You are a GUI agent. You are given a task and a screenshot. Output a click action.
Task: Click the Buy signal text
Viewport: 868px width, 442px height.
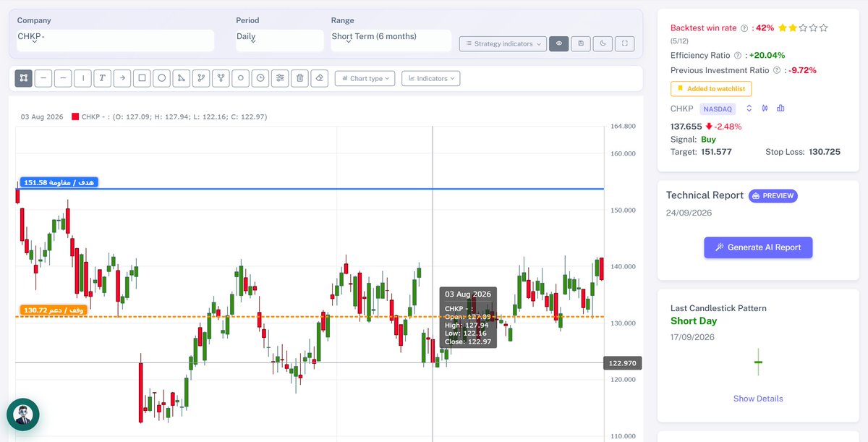click(708, 139)
